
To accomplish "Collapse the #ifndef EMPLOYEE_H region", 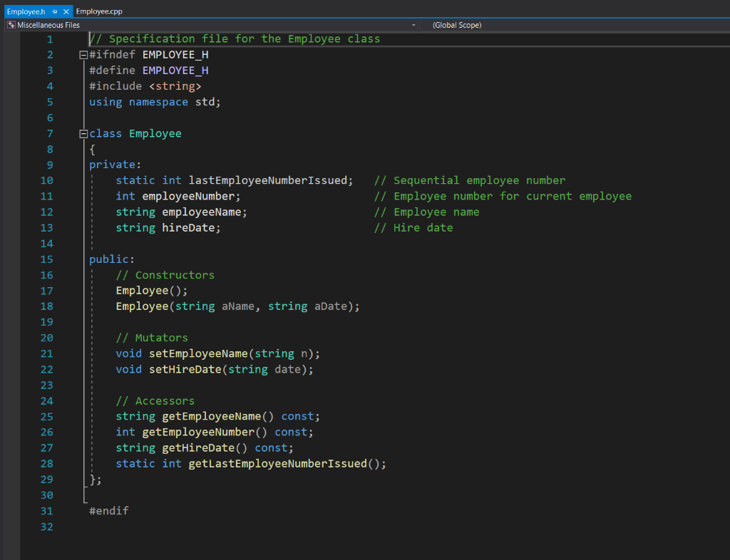I will coord(83,55).
